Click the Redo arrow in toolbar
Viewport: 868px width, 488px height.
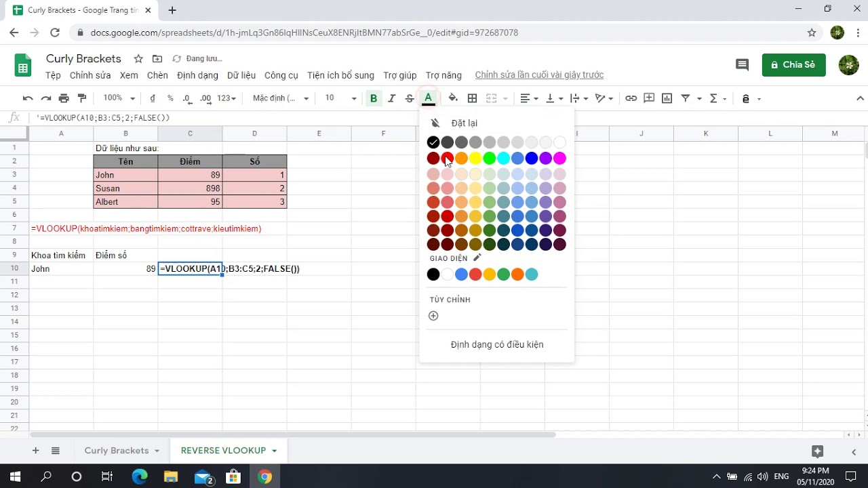[46, 98]
